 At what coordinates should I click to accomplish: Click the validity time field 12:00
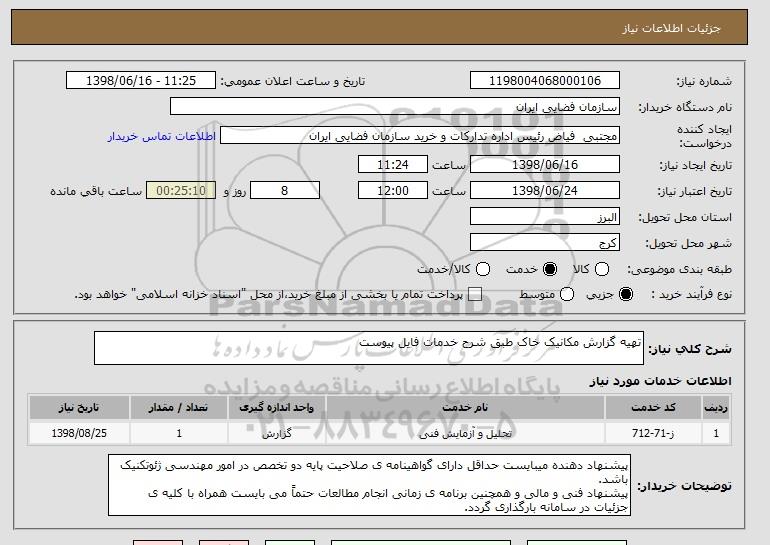[x=393, y=191]
